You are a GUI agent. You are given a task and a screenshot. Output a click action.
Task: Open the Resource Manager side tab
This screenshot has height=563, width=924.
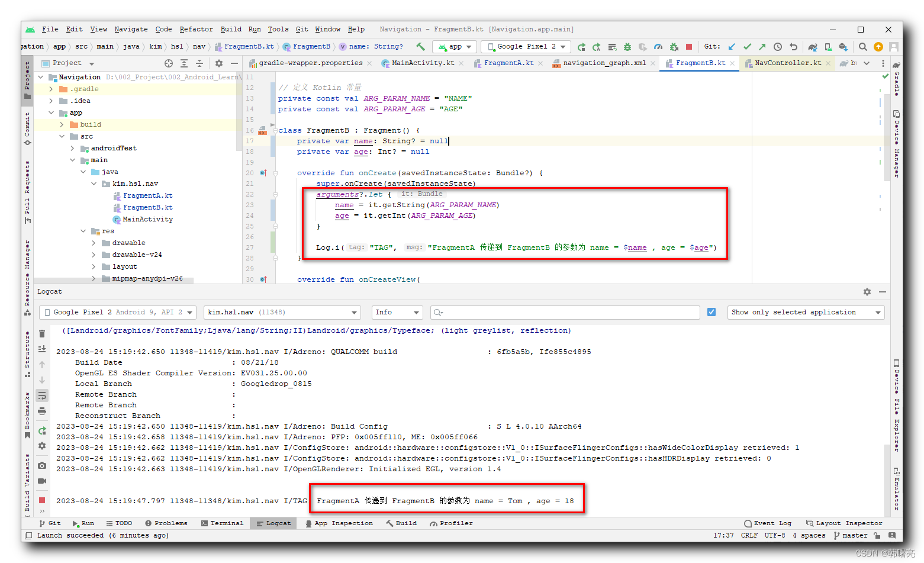(27, 277)
